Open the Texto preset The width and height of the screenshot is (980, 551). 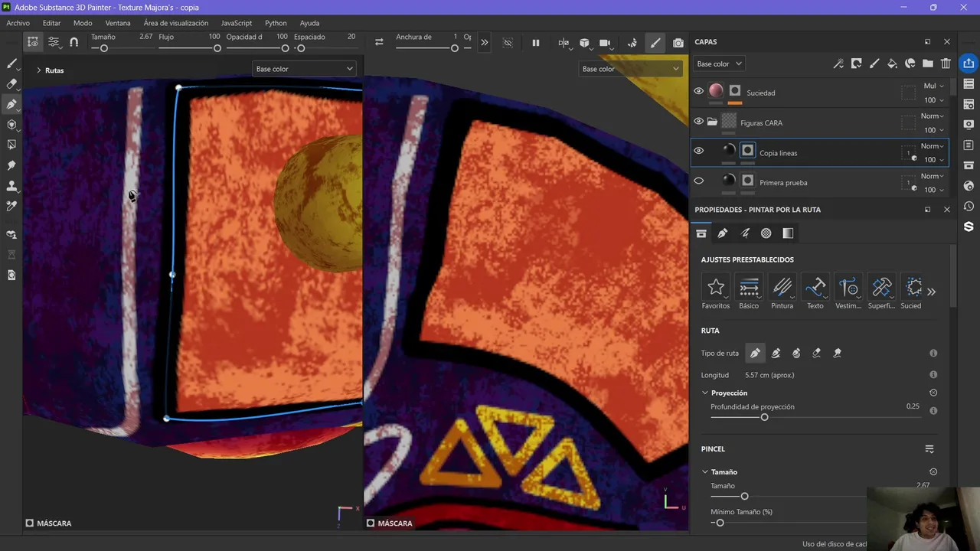coord(815,292)
